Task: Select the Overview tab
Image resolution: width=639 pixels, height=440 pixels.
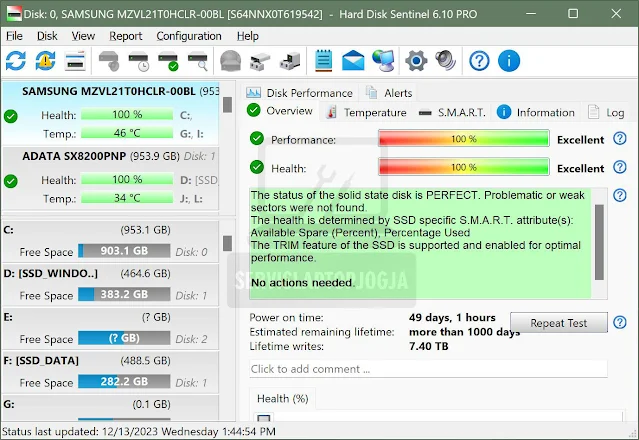Action: coord(280,111)
